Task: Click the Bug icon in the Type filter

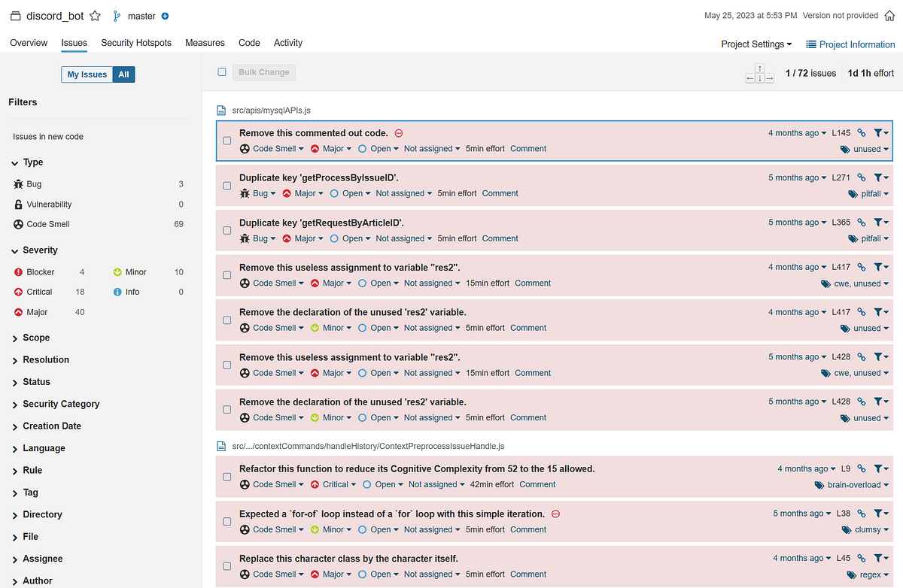Action: point(19,184)
